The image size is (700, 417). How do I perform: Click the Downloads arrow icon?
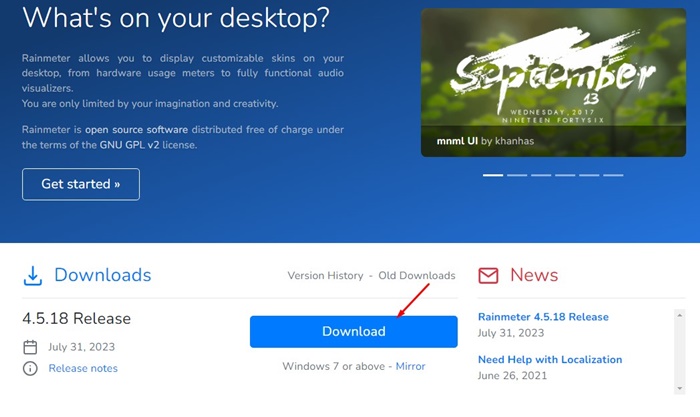pos(33,276)
